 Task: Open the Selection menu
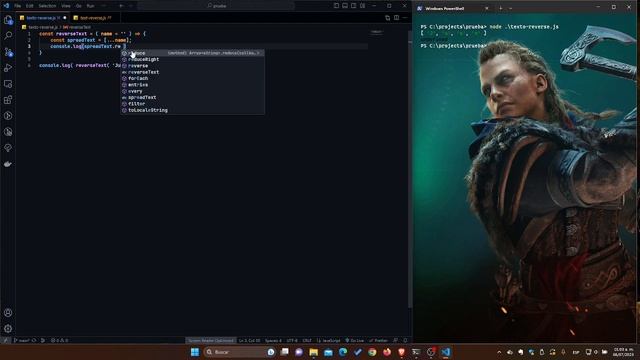(47, 6)
